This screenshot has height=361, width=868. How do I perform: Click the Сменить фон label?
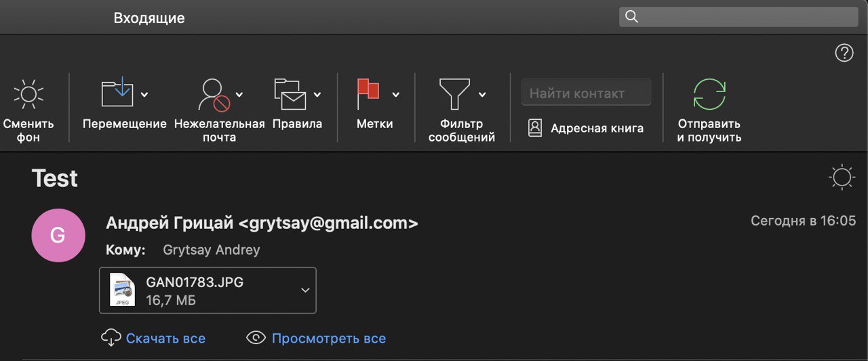point(28,131)
